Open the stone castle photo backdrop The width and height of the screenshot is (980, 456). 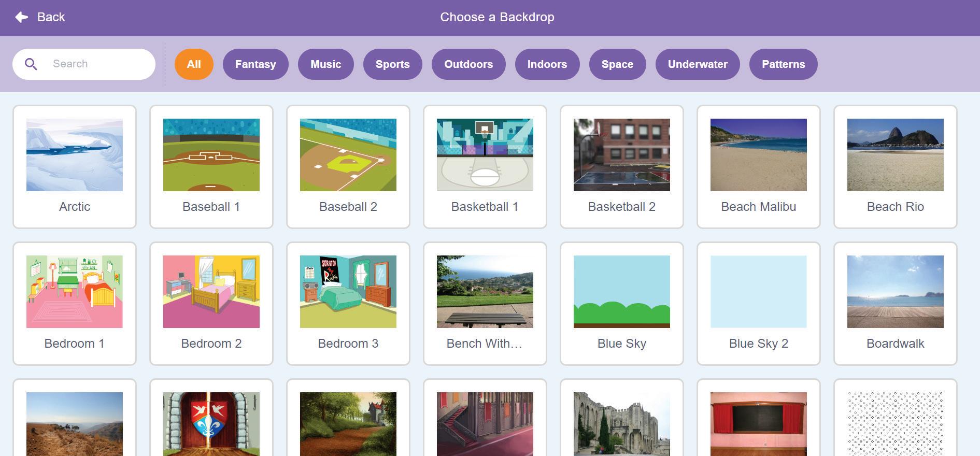(622, 424)
